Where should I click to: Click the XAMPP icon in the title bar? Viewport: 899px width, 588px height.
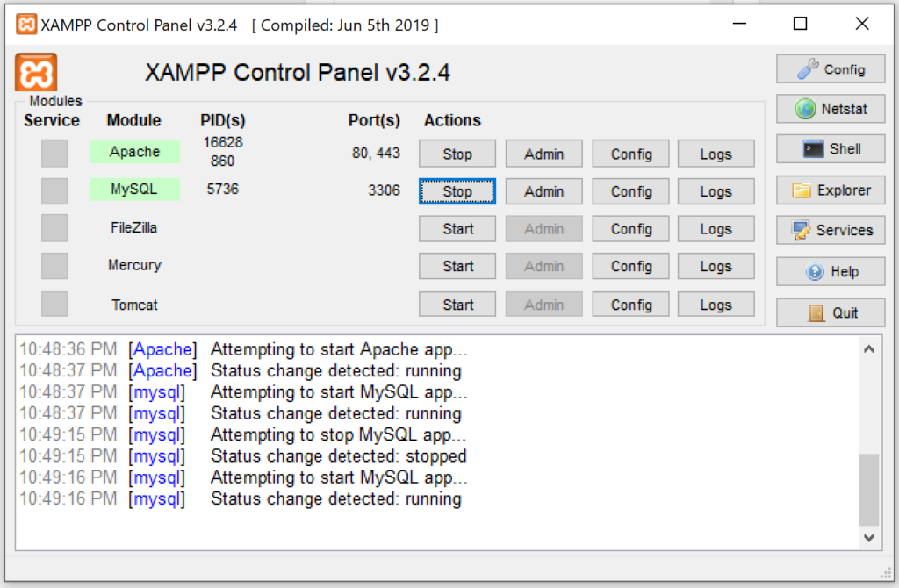(25, 24)
